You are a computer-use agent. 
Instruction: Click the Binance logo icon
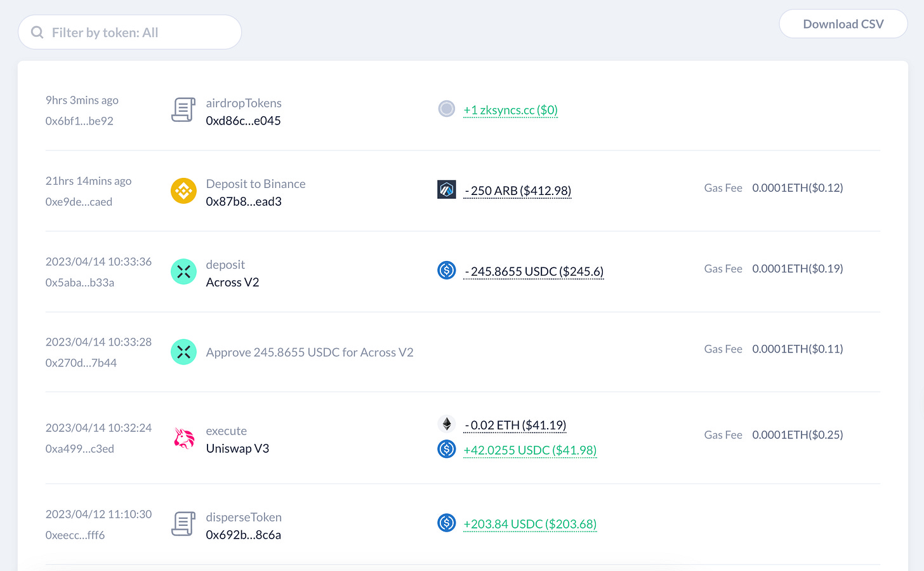click(x=183, y=191)
